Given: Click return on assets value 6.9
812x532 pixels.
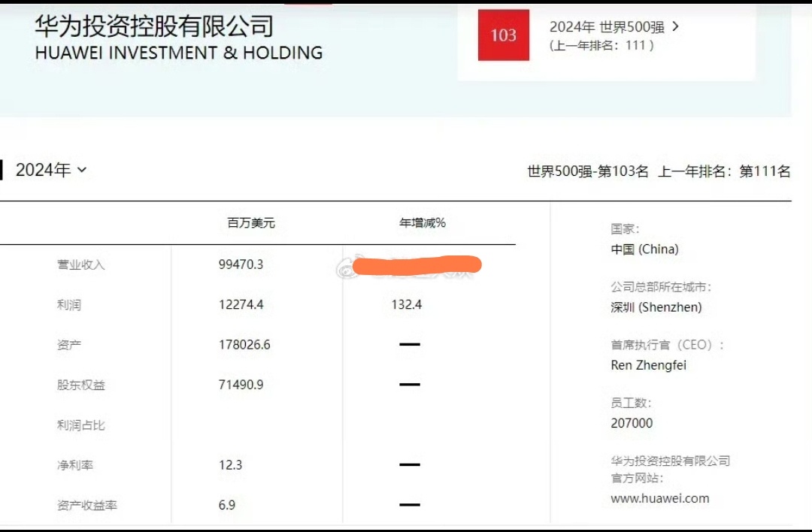Looking at the screenshot, I should 227,504.
